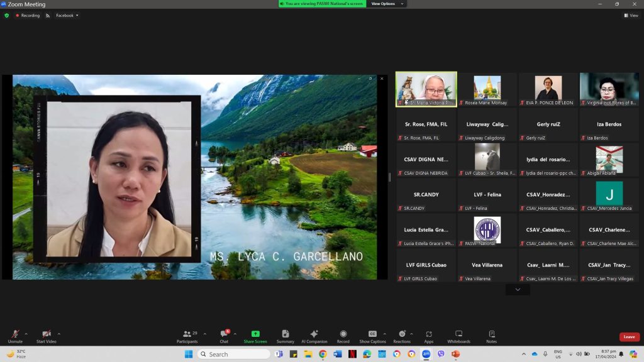Open the View Options dropdown
The height and width of the screenshot is (362, 644).
coord(386,4)
